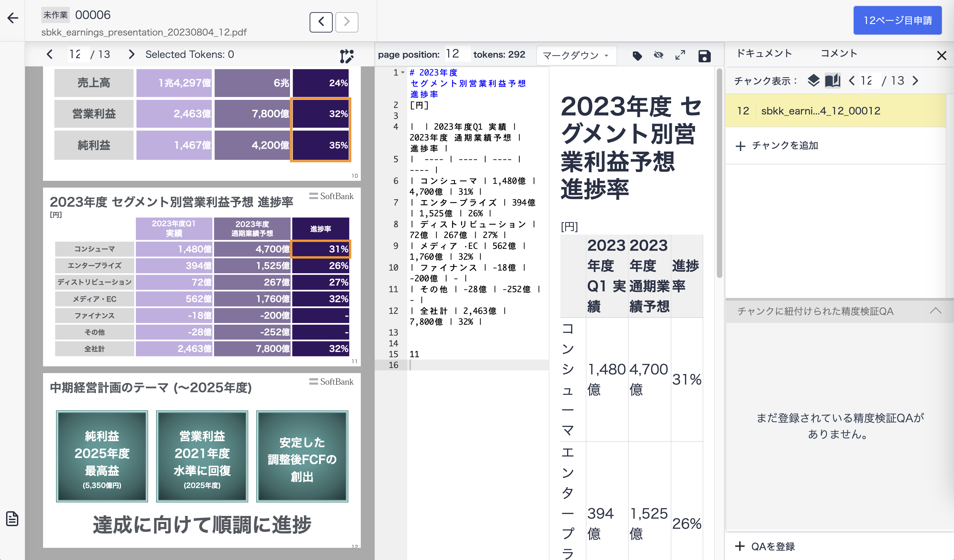Click the 未作業 status badge

point(55,15)
